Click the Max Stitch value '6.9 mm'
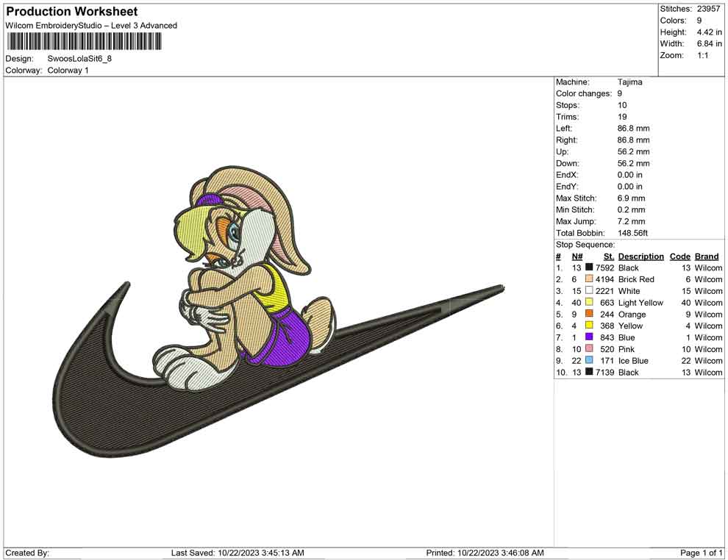The height and width of the screenshot is (560, 728). pyautogui.click(x=631, y=198)
